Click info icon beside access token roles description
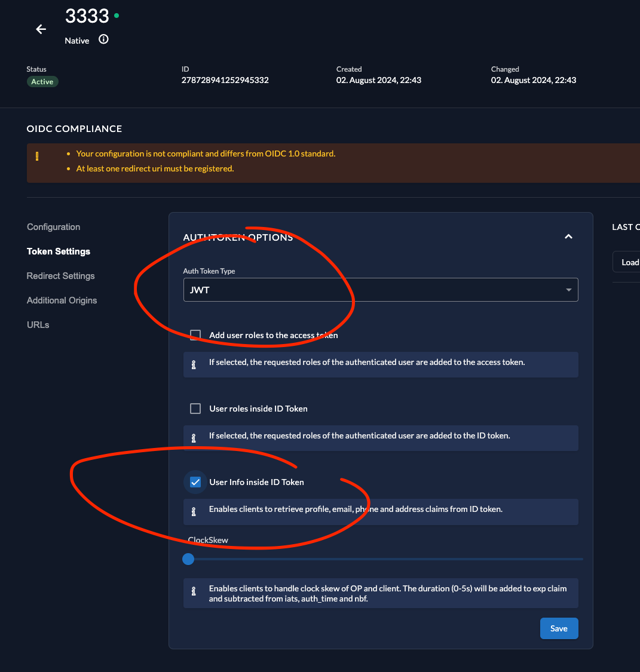Viewport: 640px width, 672px height. tap(194, 365)
